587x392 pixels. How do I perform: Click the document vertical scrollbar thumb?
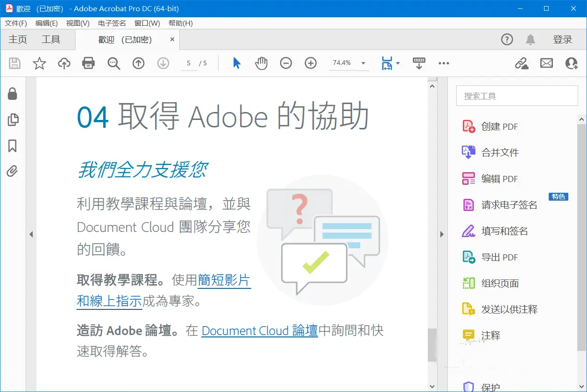[432, 344]
